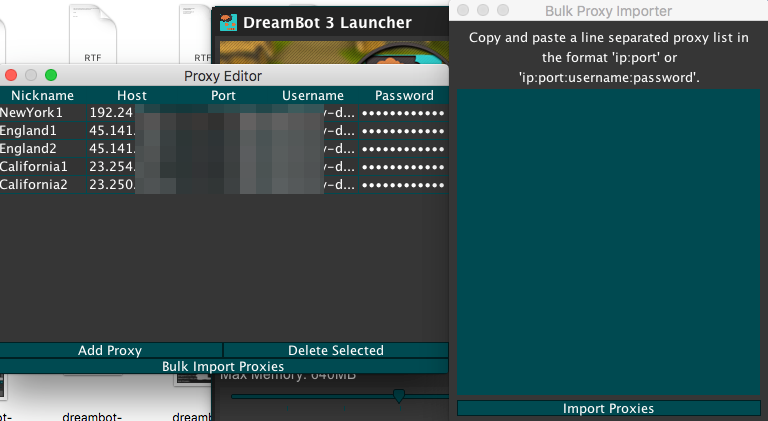The image size is (768, 421).
Task: Select the England2 proxy row
Action: tap(224, 148)
